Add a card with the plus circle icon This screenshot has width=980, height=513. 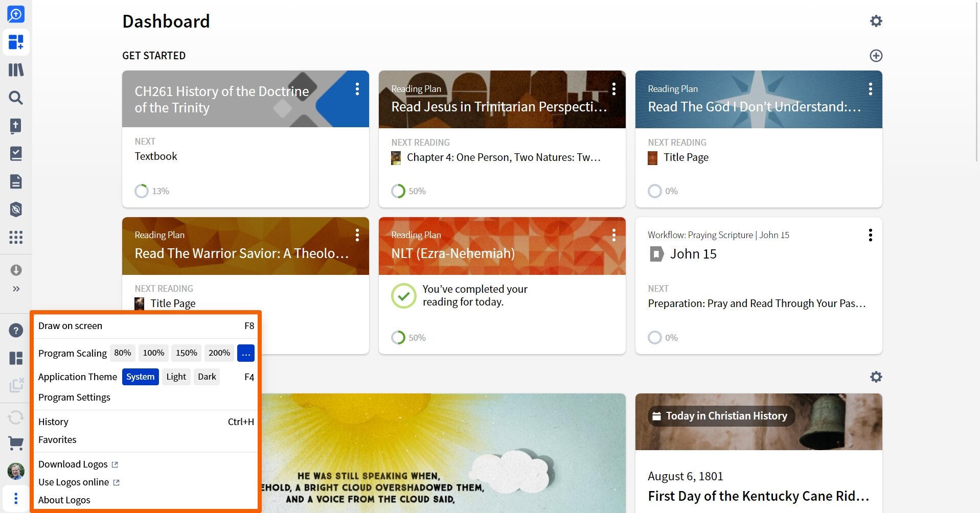point(876,56)
